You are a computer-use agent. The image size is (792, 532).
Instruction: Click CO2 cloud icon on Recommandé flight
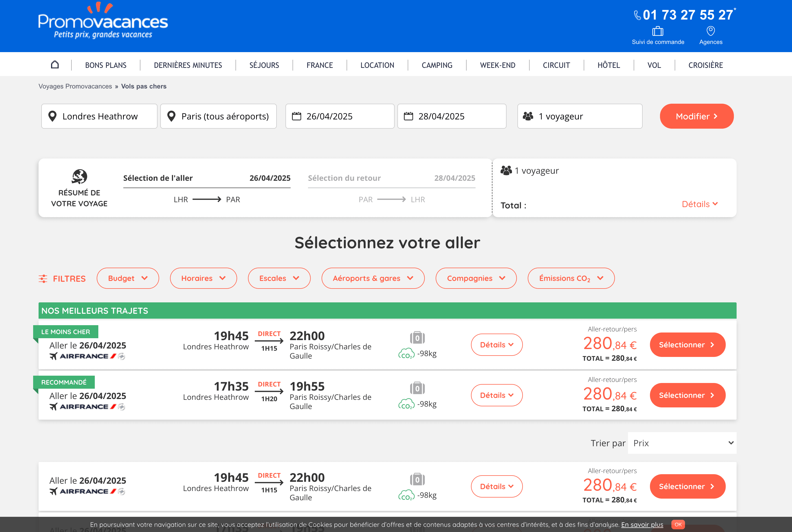(406, 404)
